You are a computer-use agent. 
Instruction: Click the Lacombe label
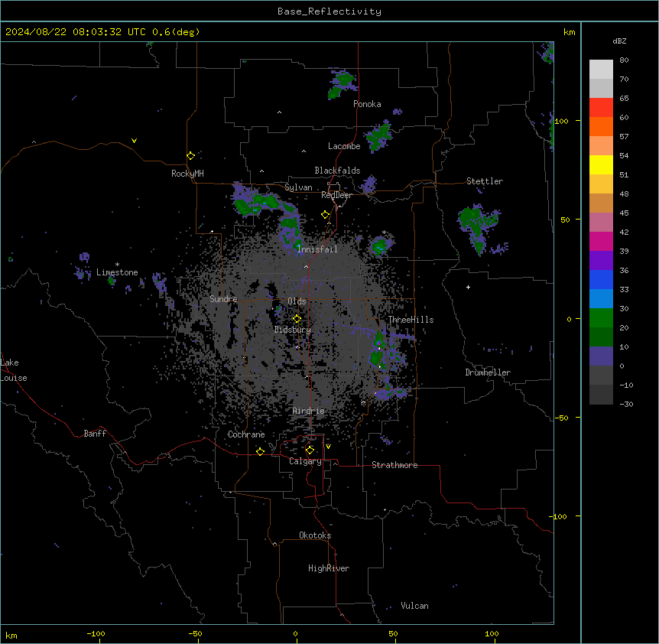(x=344, y=146)
